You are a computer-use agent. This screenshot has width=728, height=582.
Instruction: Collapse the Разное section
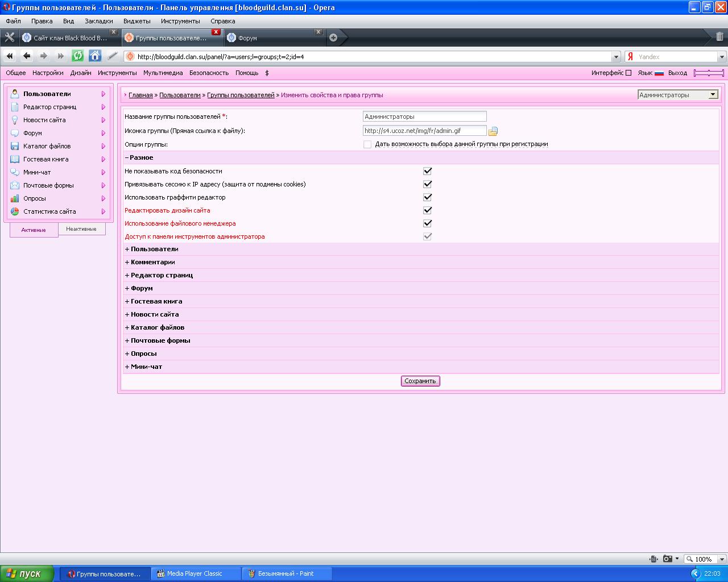pyautogui.click(x=139, y=157)
